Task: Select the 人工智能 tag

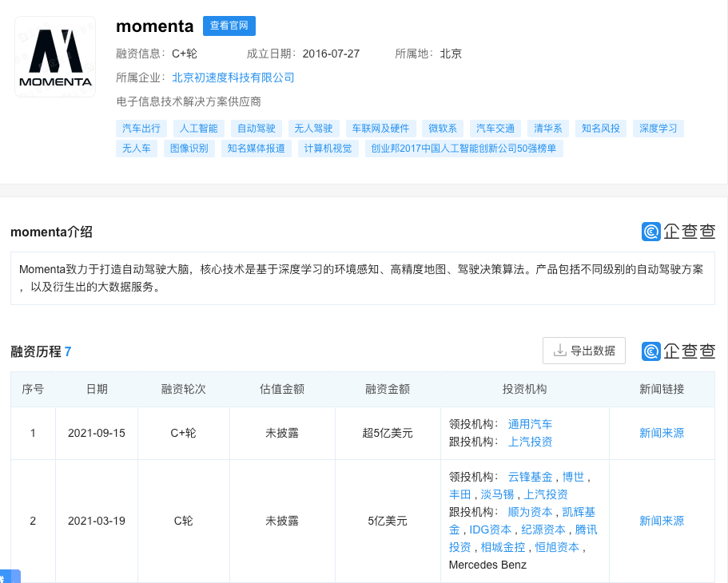Action: (199, 129)
